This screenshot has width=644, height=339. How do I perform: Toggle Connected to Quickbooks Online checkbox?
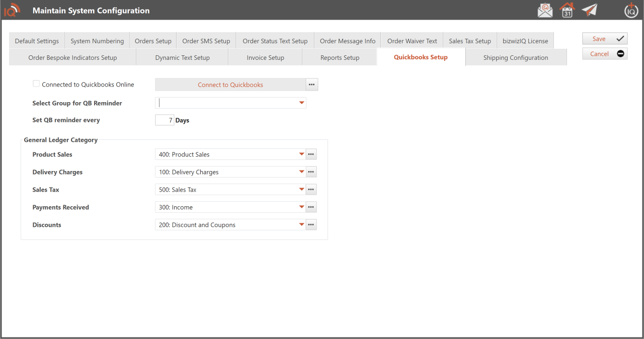36,84
